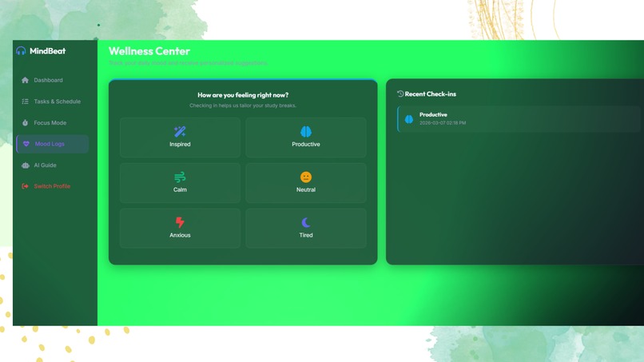Click the Recent Check-ins history icon
Screen dimensions: 644x362
pyautogui.click(x=400, y=93)
